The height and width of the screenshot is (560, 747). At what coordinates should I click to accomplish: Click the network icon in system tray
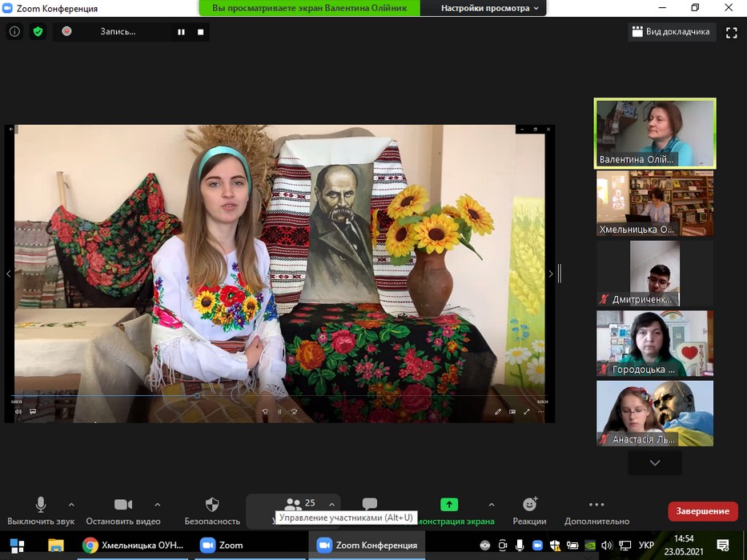point(625,546)
